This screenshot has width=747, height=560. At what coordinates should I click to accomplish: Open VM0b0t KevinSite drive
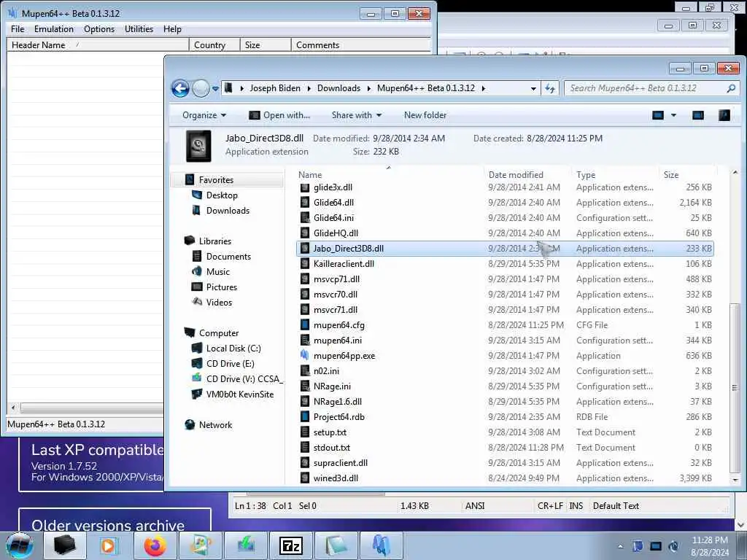tap(239, 394)
